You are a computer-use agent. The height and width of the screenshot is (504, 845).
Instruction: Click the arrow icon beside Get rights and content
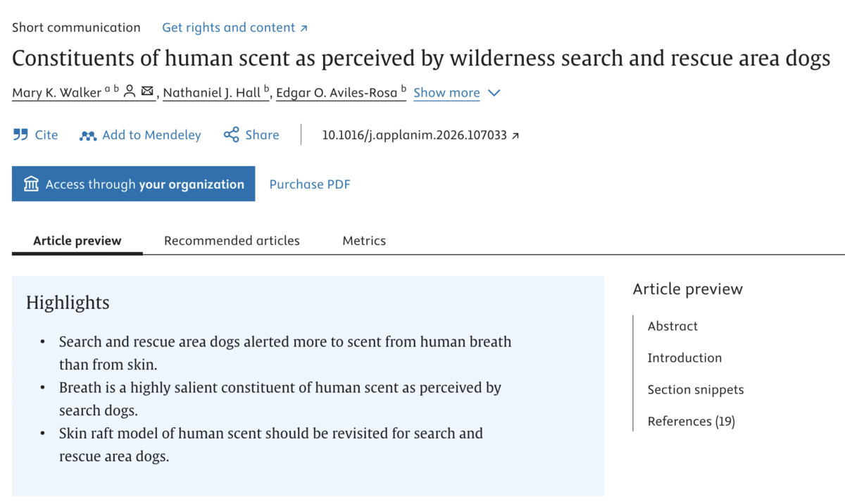(303, 29)
